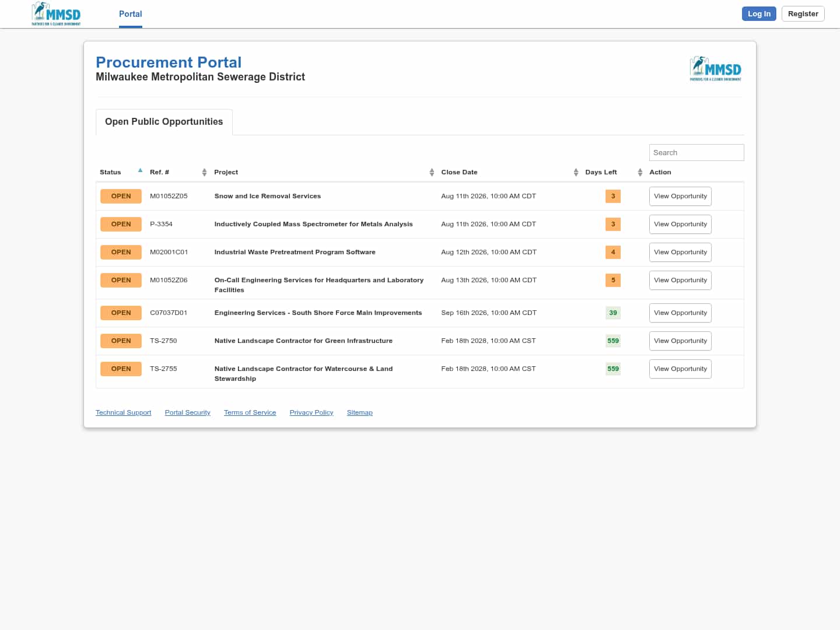Click project On-Call Engineering Services for Headquarters
Viewport: 840px width, 630px height.
319,285
